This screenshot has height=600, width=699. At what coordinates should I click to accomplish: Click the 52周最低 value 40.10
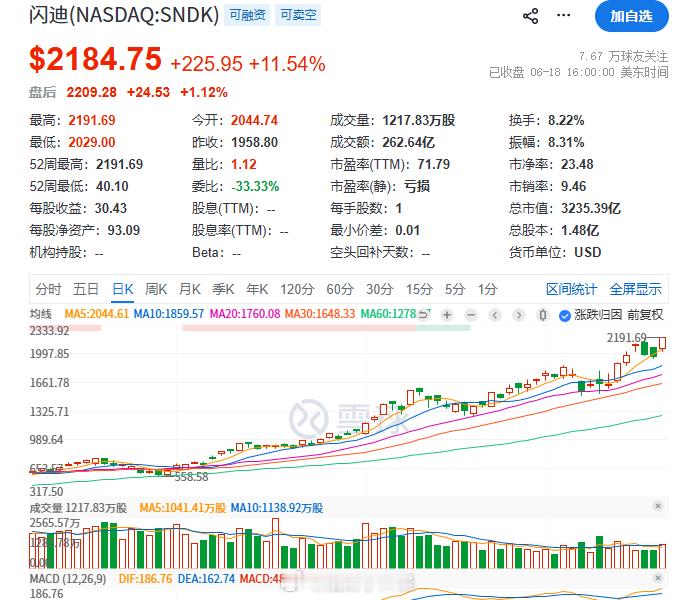pyautogui.click(x=112, y=186)
